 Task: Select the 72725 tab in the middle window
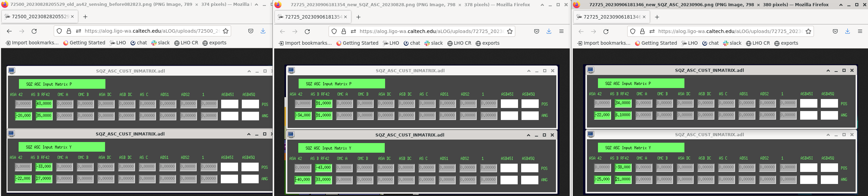[x=313, y=17]
